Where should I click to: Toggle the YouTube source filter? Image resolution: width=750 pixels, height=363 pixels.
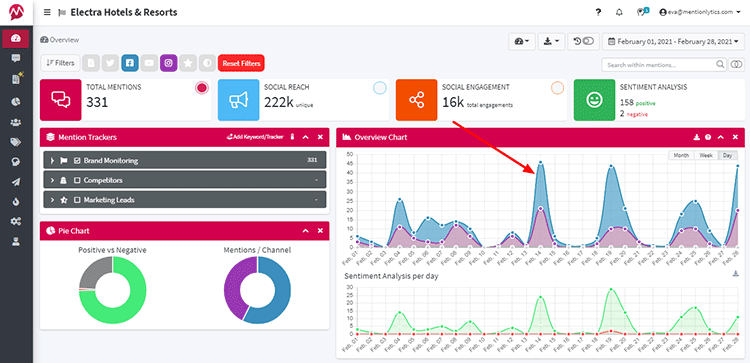coord(149,63)
